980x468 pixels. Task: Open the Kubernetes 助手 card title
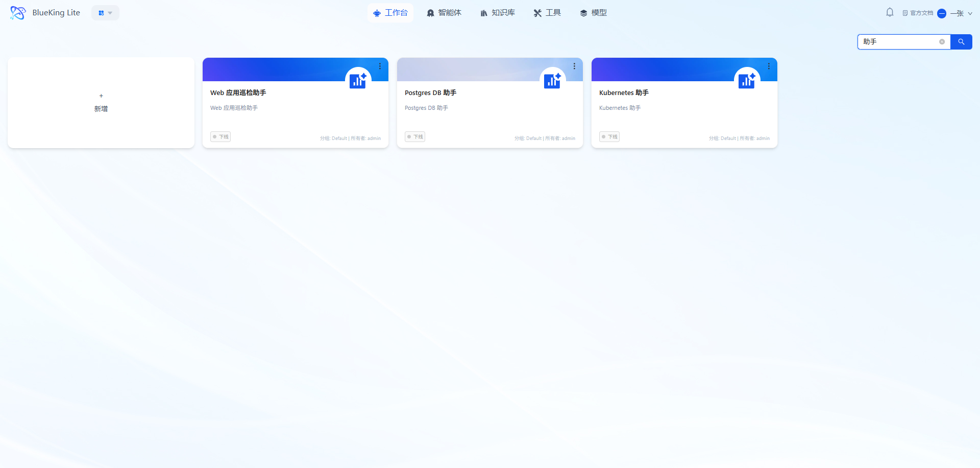pos(624,93)
